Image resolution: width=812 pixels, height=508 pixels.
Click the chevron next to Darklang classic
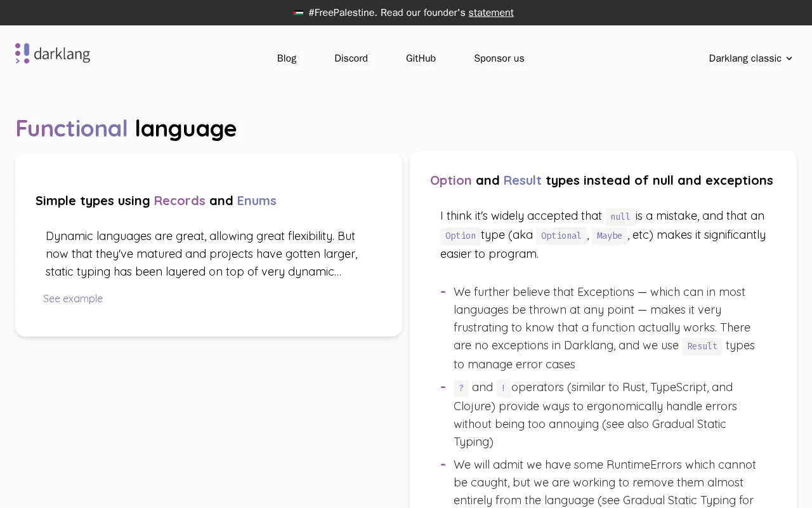coord(789,58)
